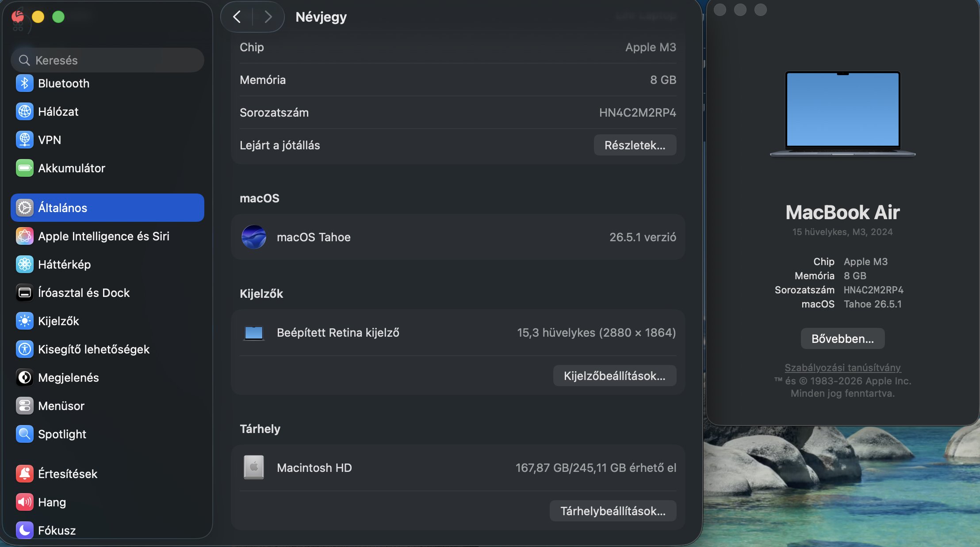Go back with the left chevron
This screenshot has height=547, width=980.
(x=237, y=17)
